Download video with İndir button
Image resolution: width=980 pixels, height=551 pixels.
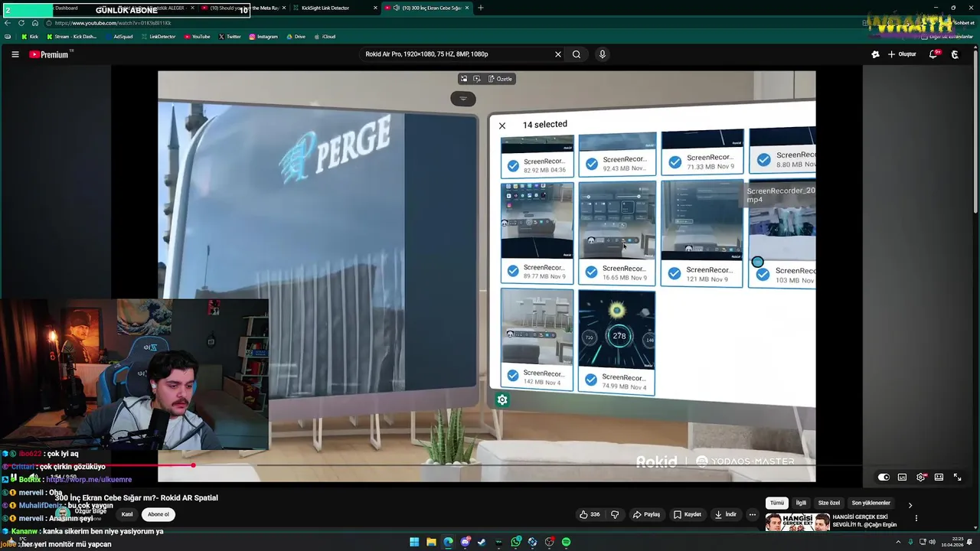point(725,515)
